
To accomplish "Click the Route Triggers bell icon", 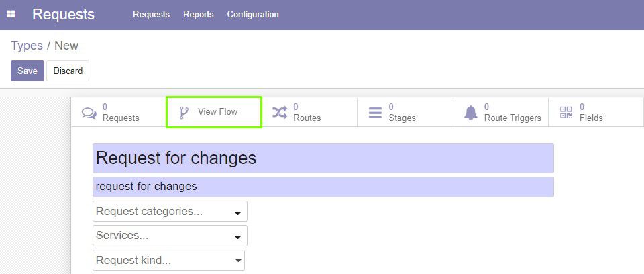I will click(x=471, y=113).
